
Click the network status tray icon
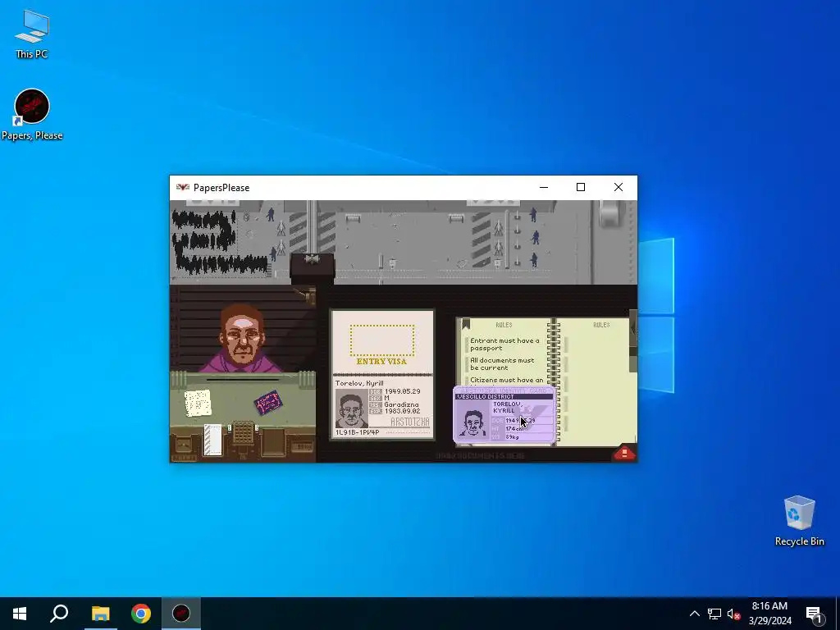(714, 614)
